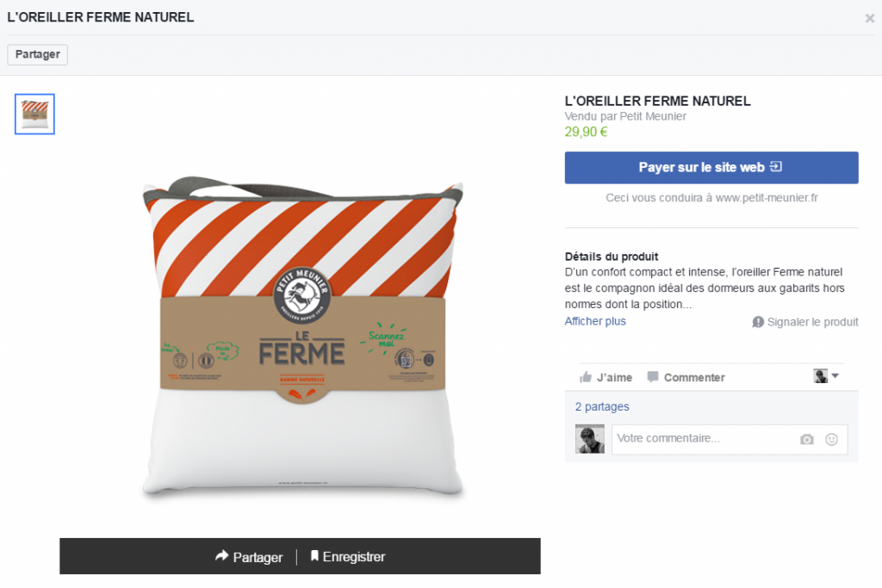Attach a photo using the camera icon

806,440
